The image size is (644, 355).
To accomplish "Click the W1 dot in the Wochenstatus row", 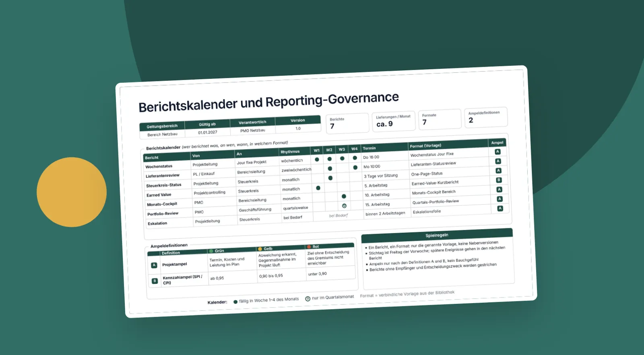I will pyautogui.click(x=317, y=159).
